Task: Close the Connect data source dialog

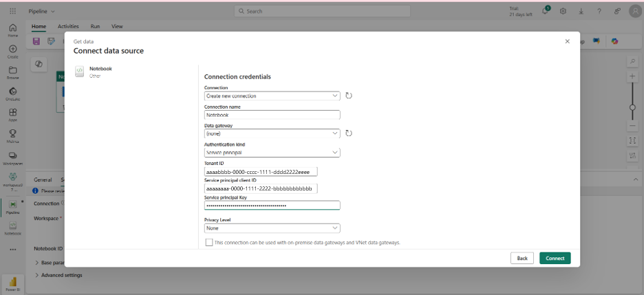Action: pyautogui.click(x=567, y=41)
